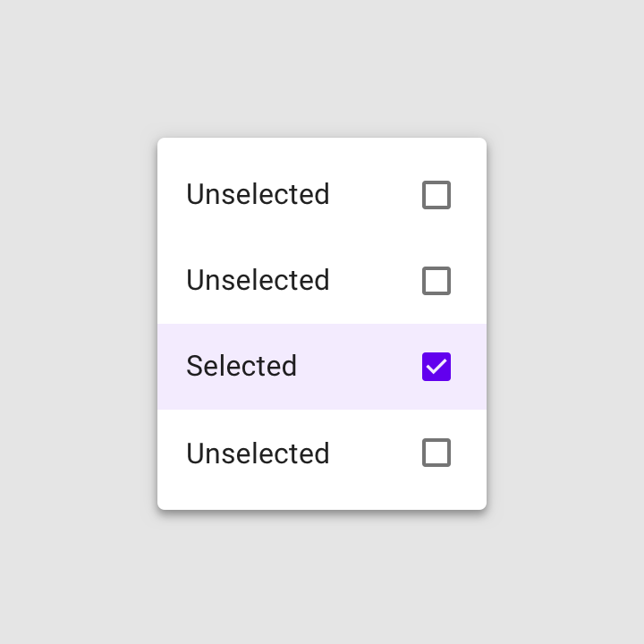Screen dimensions: 644x644
Task: Toggle off the checked purple box
Action: tap(436, 367)
